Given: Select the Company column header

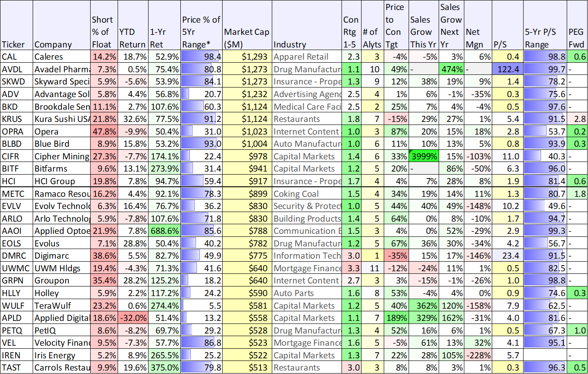Looking at the screenshot, I should [62, 25].
